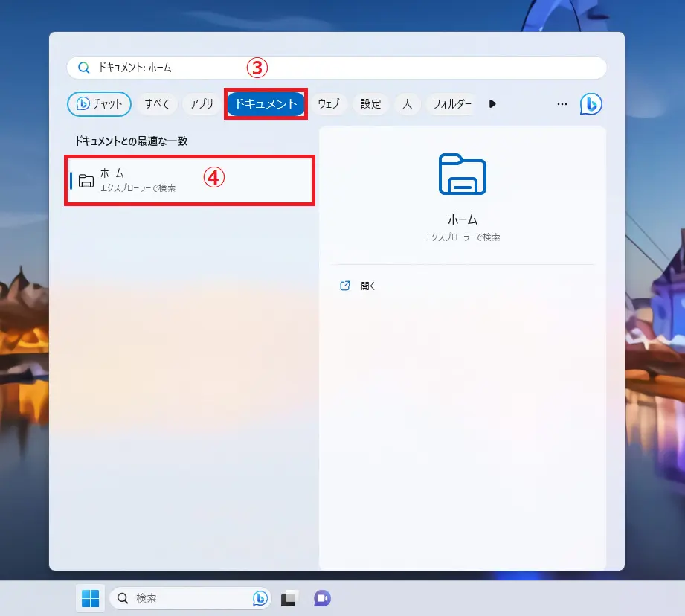
Task: Open the チャット Bing chat filter
Action: pyautogui.click(x=99, y=104)
